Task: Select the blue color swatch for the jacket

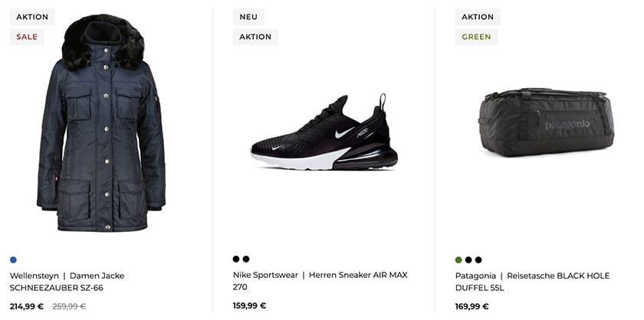Action: tap(14, 260)
